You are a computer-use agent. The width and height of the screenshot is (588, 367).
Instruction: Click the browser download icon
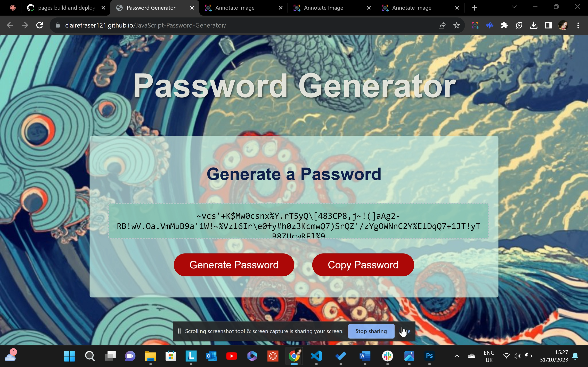[534, 25]
